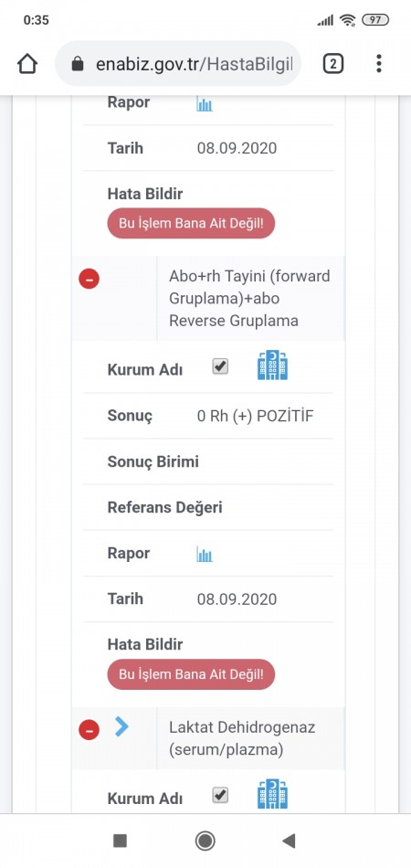Viewport: 411px width, 868px height.
Task: Open the browser tab switcher showing 2
Action: [x=332, y=64]
